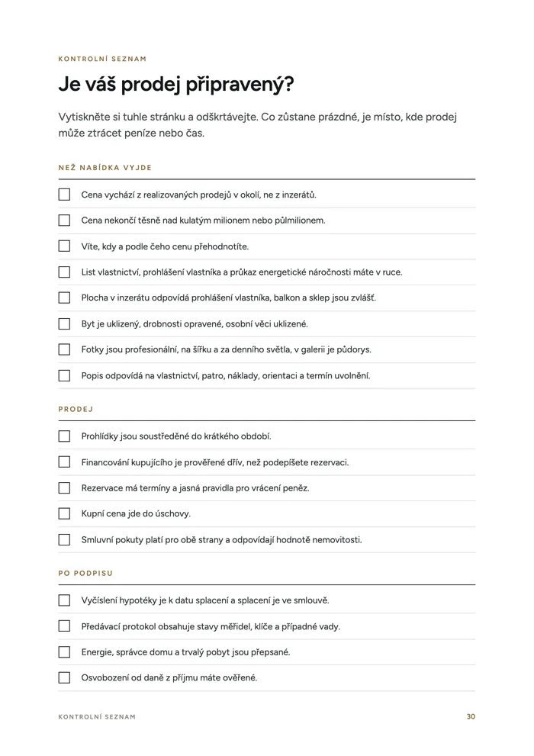Viewport: 534px width, 756px height.
Task: Tick the List vlastnictví documents checkbox
Action: (64, 272)
